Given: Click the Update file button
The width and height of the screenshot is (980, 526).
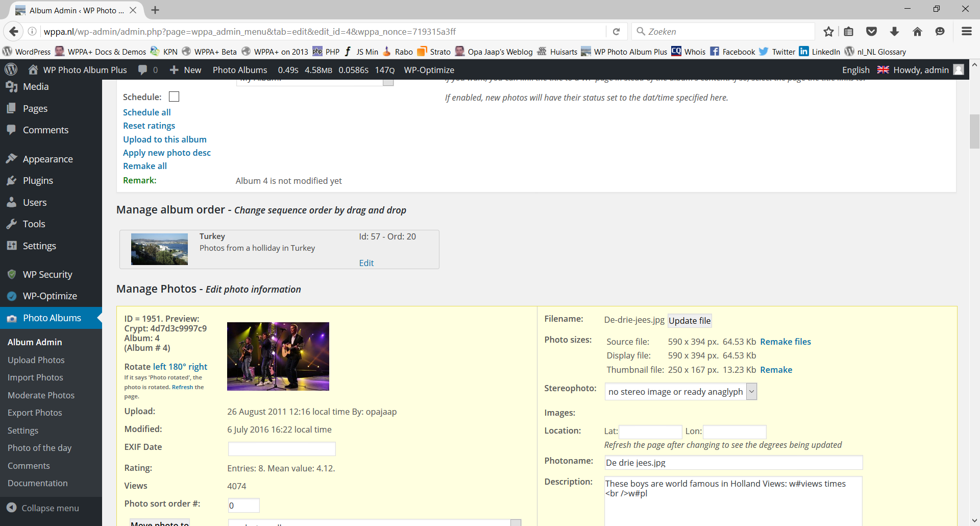Looking at the screenshot, I should 690,321.
